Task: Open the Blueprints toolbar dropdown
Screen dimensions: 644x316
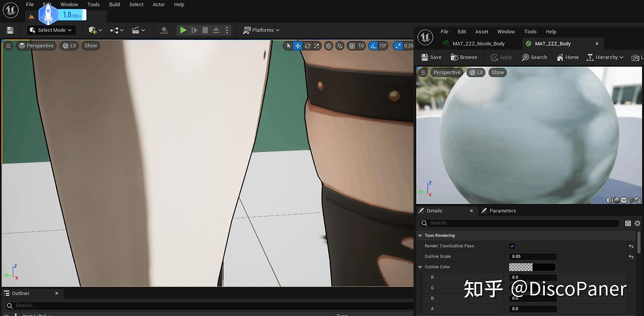Action: point(116,30)
